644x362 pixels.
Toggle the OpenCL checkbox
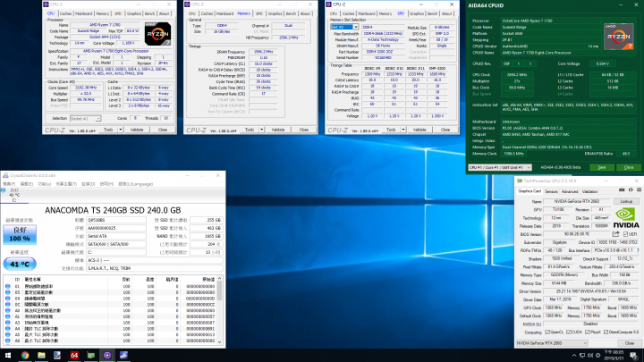547,333
